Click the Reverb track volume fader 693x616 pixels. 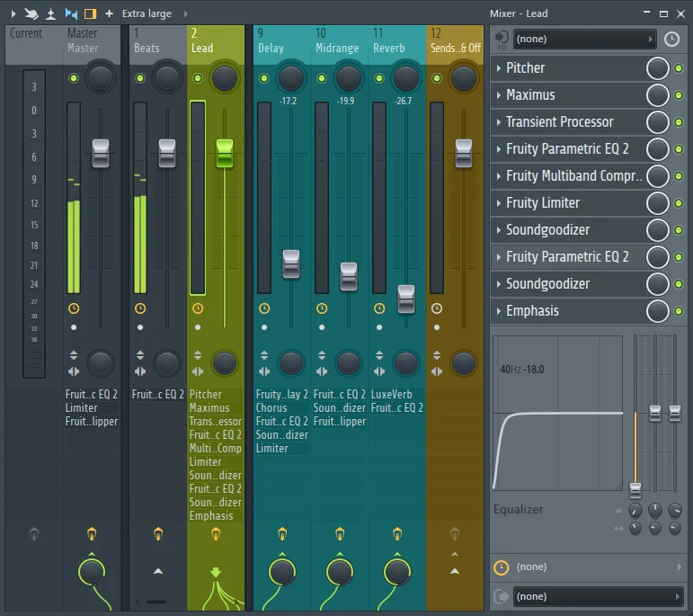(406, 299)
